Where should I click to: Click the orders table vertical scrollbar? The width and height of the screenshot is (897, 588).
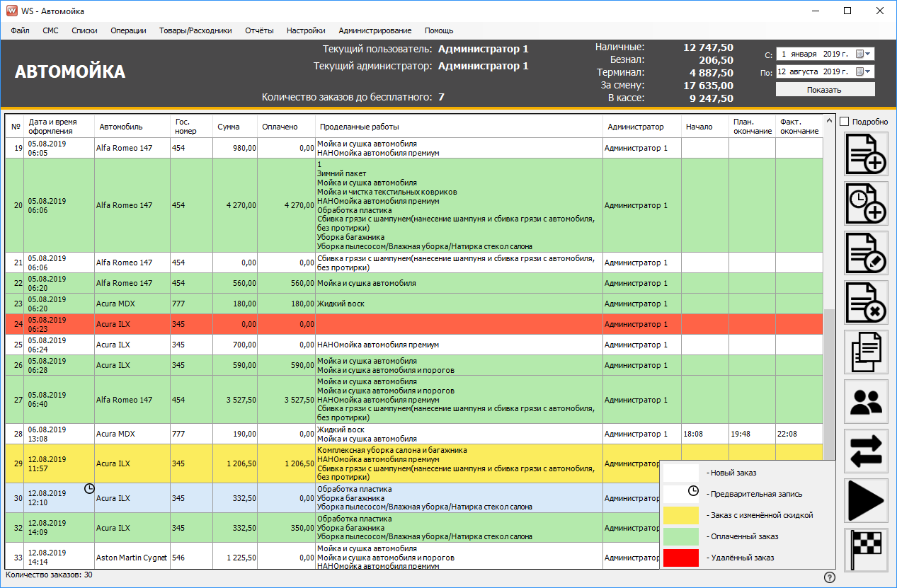coord(829,368)
